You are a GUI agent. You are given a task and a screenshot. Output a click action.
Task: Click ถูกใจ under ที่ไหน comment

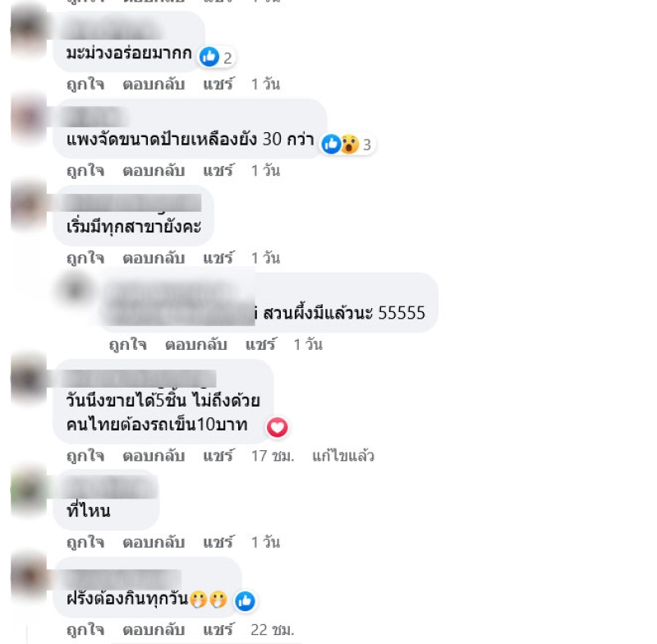(x=85, y=543)
